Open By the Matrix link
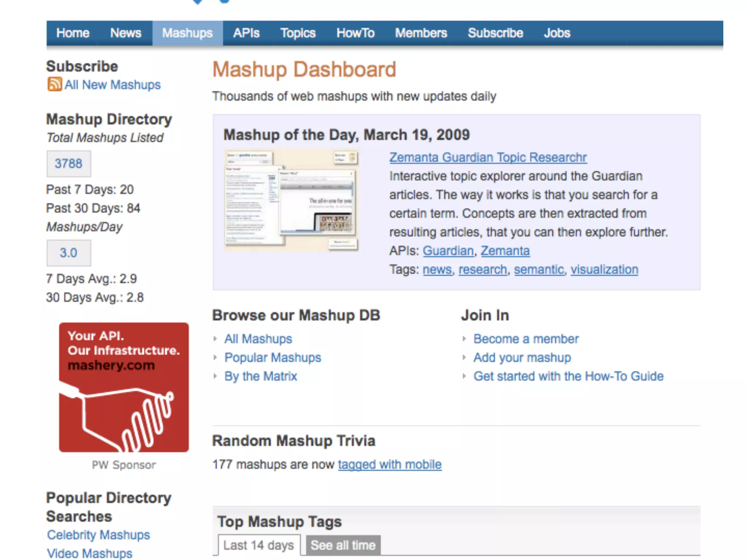 (x=260, y=376)
